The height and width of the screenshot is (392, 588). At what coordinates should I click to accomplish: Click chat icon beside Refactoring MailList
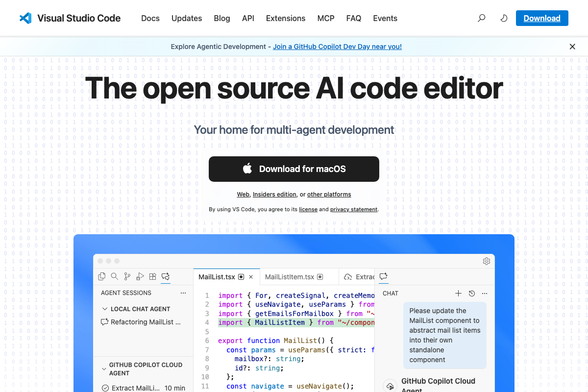104,322
